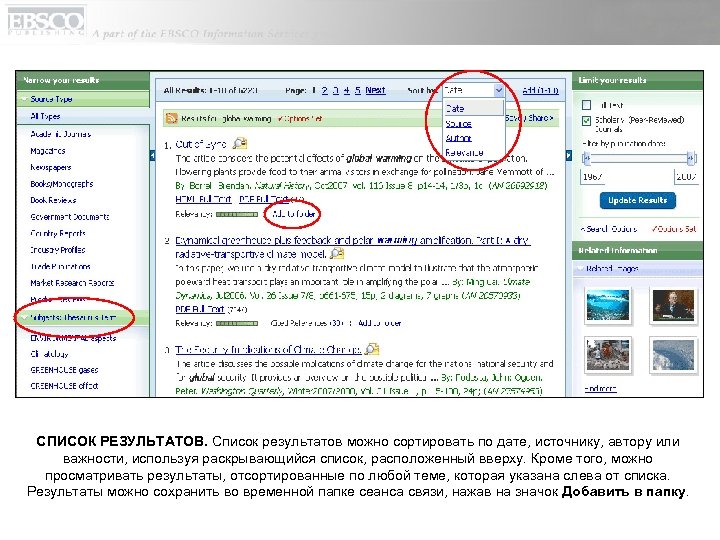Choose Source in the sort list
This screenshot has width=720, height=540.
[458, 124]
